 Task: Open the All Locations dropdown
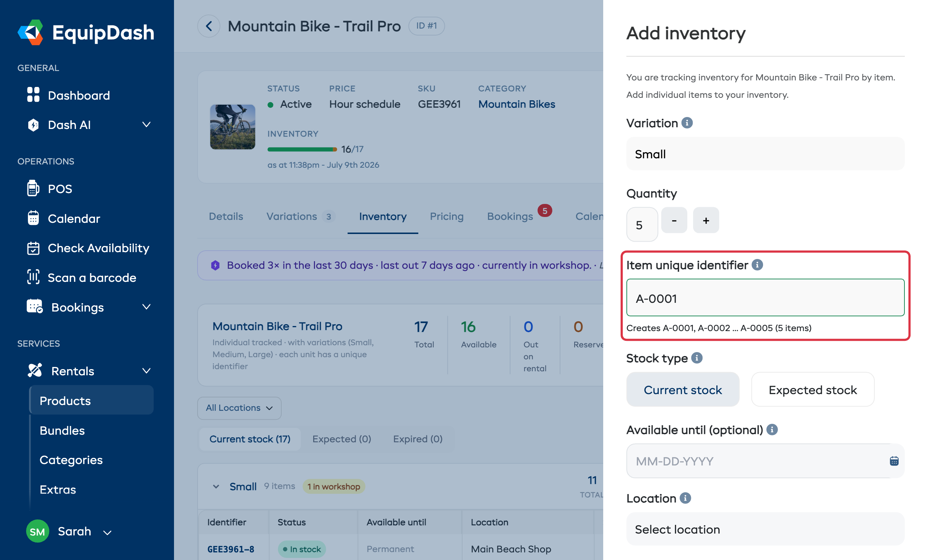coord(239,408)
